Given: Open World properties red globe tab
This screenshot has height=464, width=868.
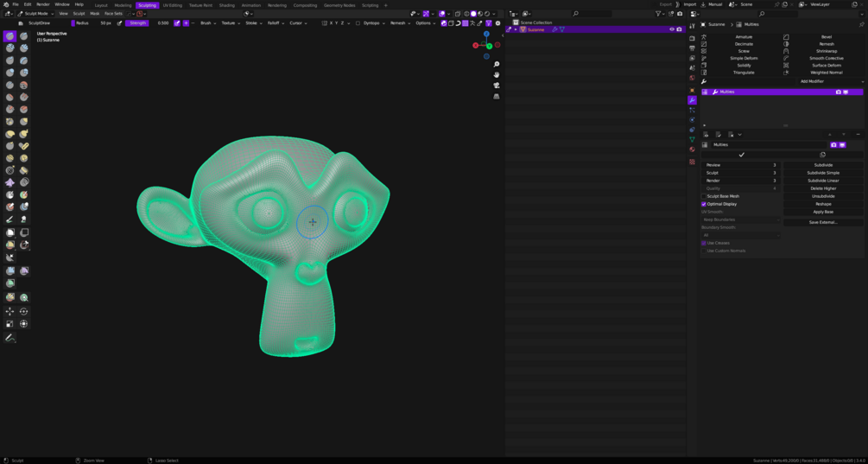Looking at the screenshot, I should click(x=692, y=78).
